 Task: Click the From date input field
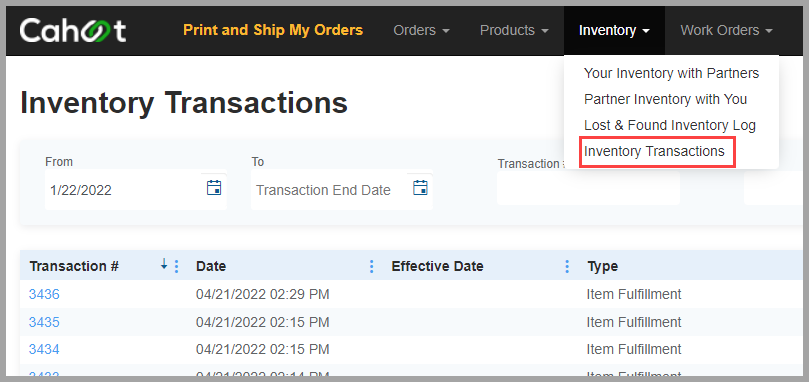coord(125,190)
